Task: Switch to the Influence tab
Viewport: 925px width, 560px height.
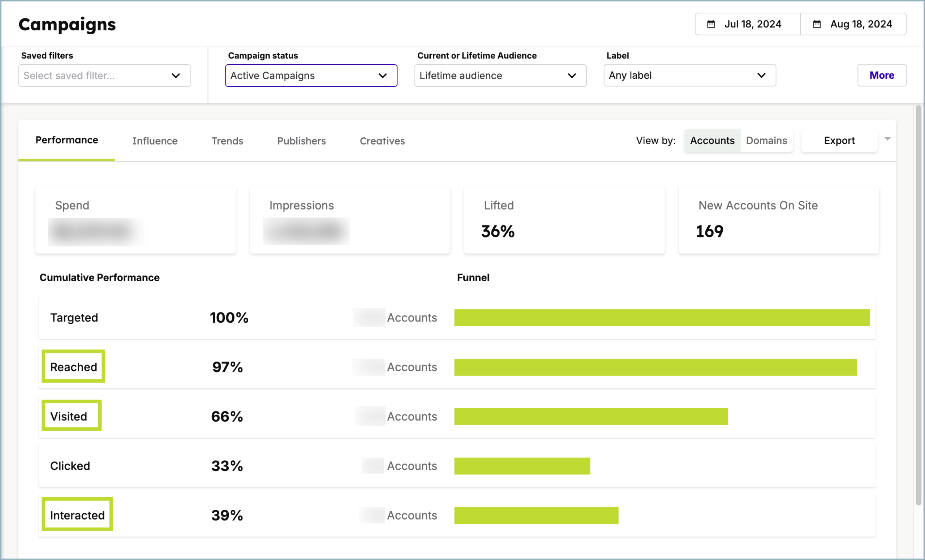Action: click(155, 141)
